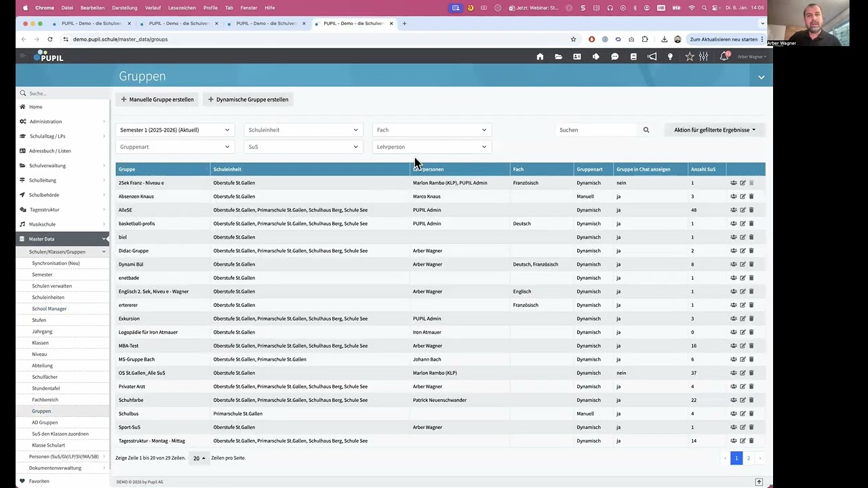Open AD Gruppen in sidebar submenu
Screen dimensions: 868x488
click(45, 422)
